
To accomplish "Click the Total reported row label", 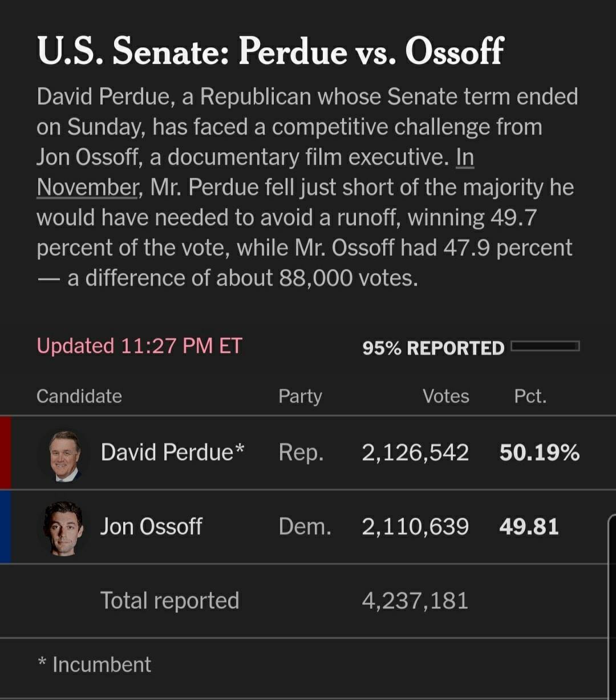I will (169, 601).
